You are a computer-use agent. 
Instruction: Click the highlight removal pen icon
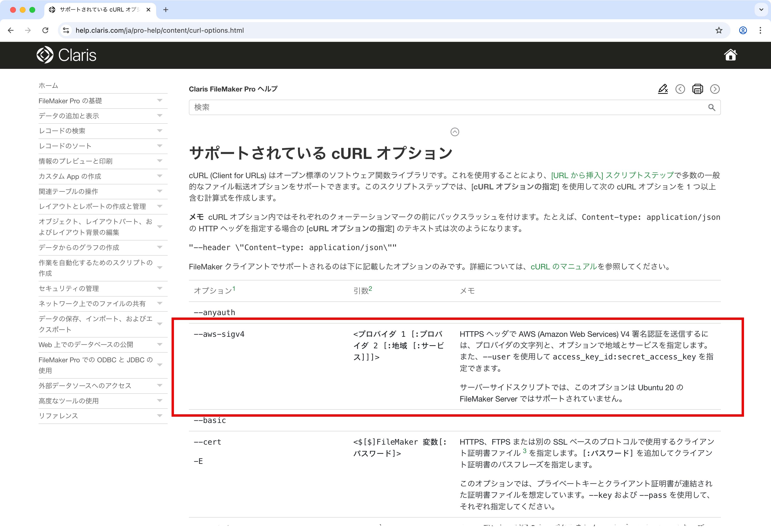[x=663, y=89]
